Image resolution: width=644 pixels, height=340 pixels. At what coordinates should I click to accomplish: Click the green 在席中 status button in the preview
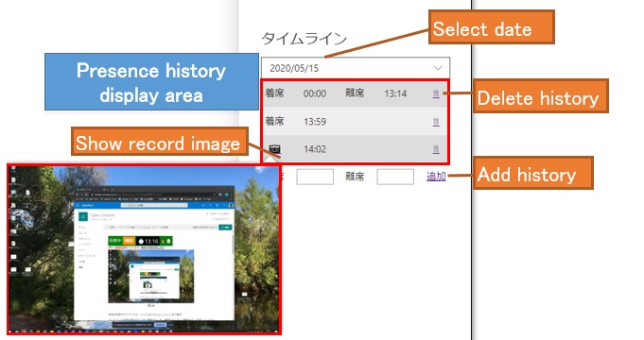[115, 241]
